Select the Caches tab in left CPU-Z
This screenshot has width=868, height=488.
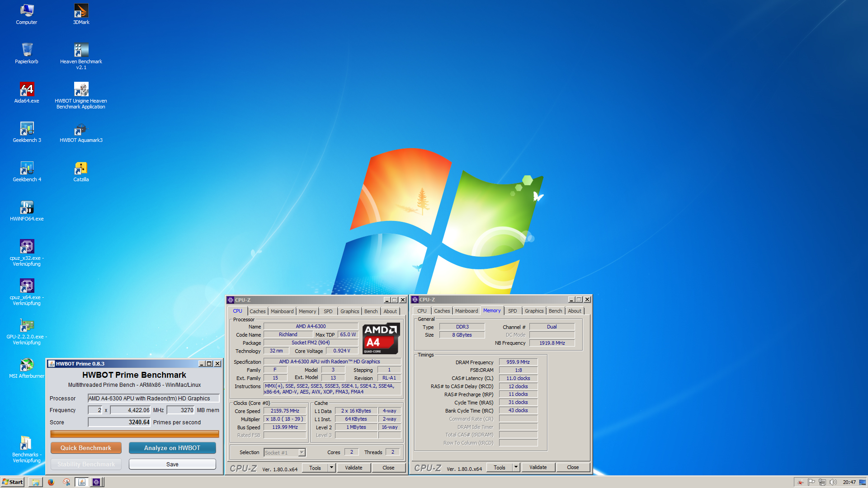point(258,311)
